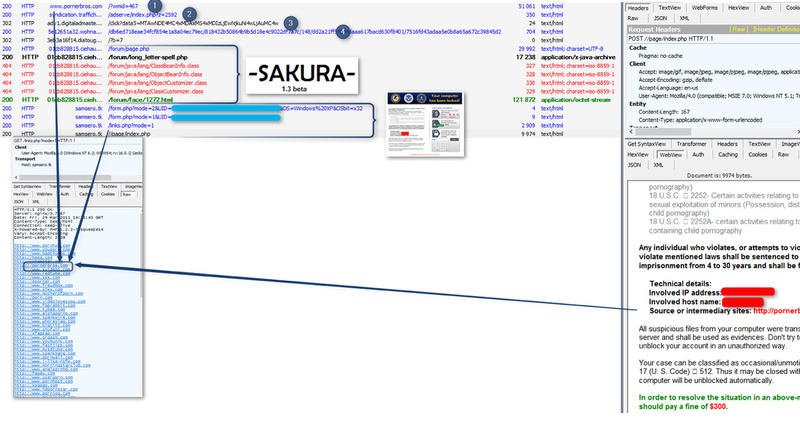Open the Headers tab in the request inspector
800x422 pixels.
[638, 8]
